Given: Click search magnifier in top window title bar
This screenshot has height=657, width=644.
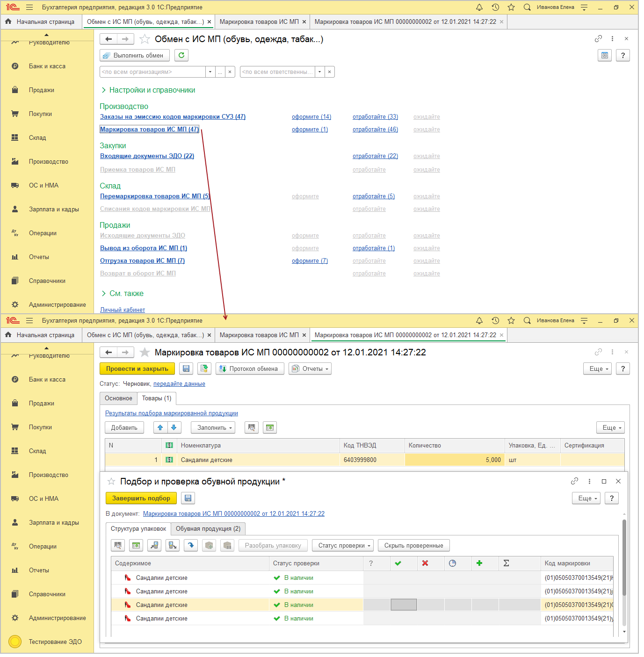Looking at the screenshot, I should coord(527,7).
